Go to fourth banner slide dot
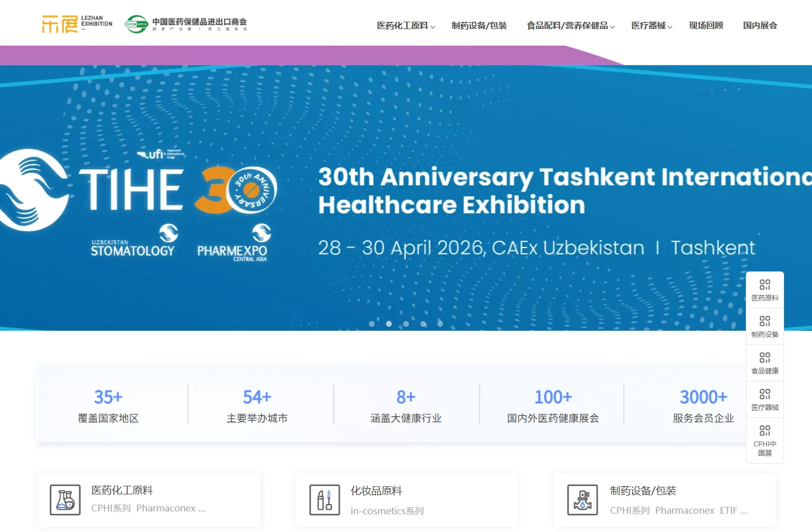Image resolution: width=812 pixels, height=532 pixels. [423, 324]
